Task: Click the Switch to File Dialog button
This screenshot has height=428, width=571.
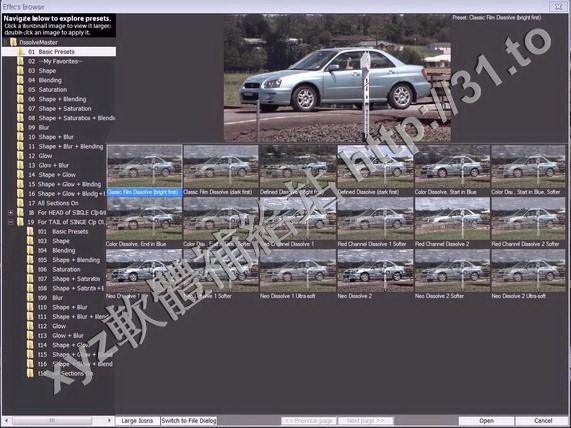Action: point(189,421)
